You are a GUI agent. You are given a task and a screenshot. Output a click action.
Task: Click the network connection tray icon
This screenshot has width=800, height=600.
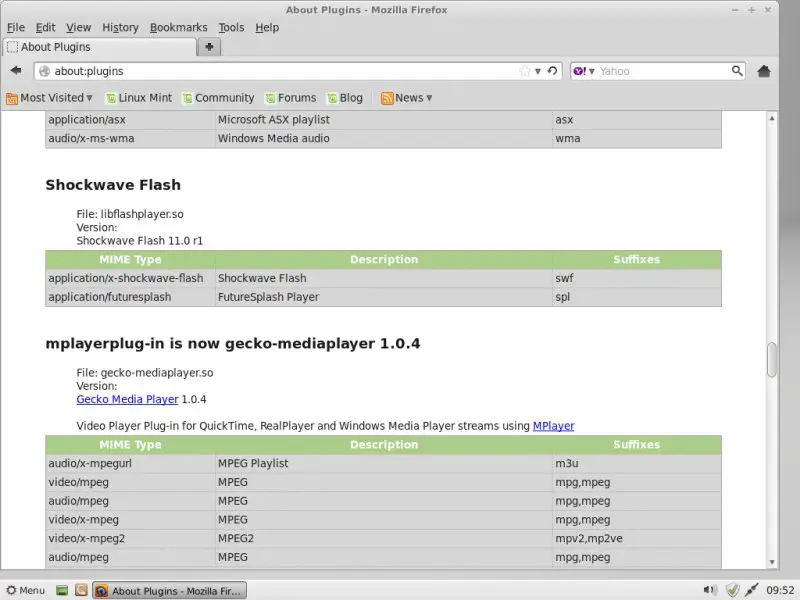[752, 590]
